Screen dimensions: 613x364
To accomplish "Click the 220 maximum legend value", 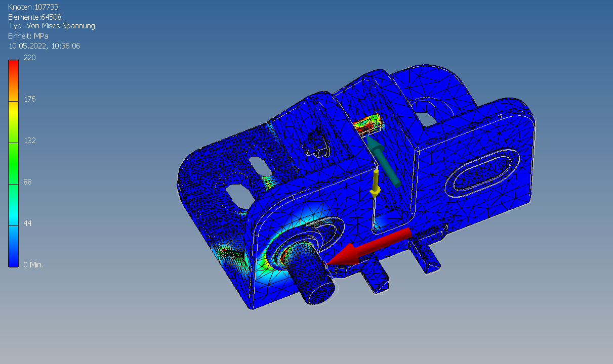I will (30, 58).
